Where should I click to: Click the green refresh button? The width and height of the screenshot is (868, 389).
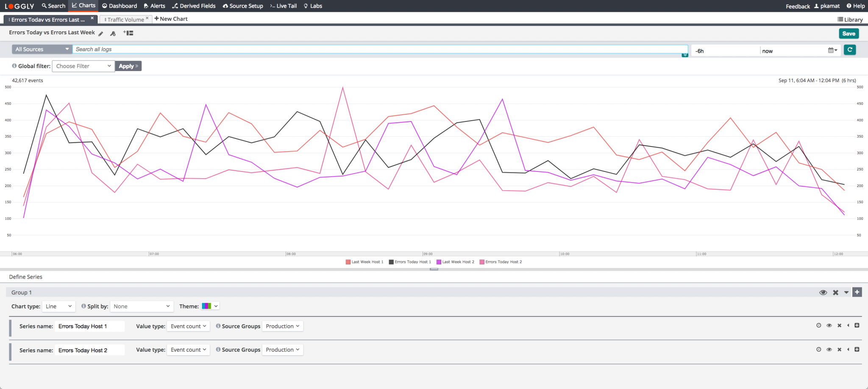[850, 50]
